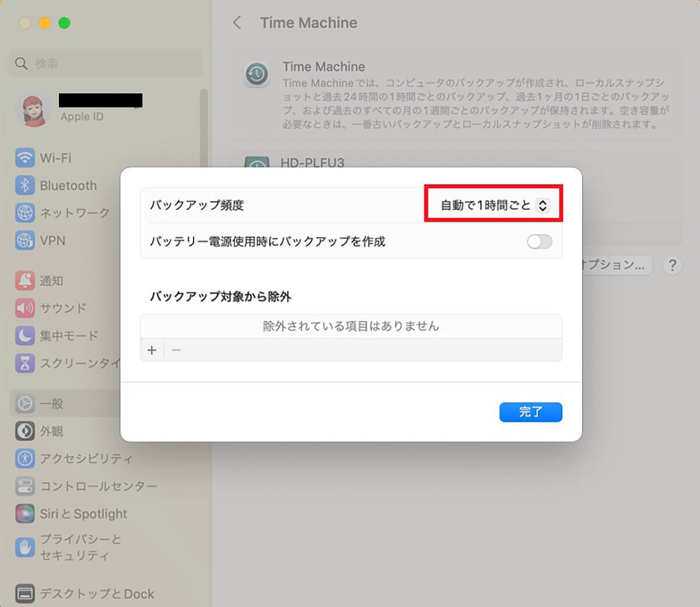The width and height of the screenshot is (700, 607).
Task: Click the plus button to add exclusion
Action: click(x=152, y=350)
